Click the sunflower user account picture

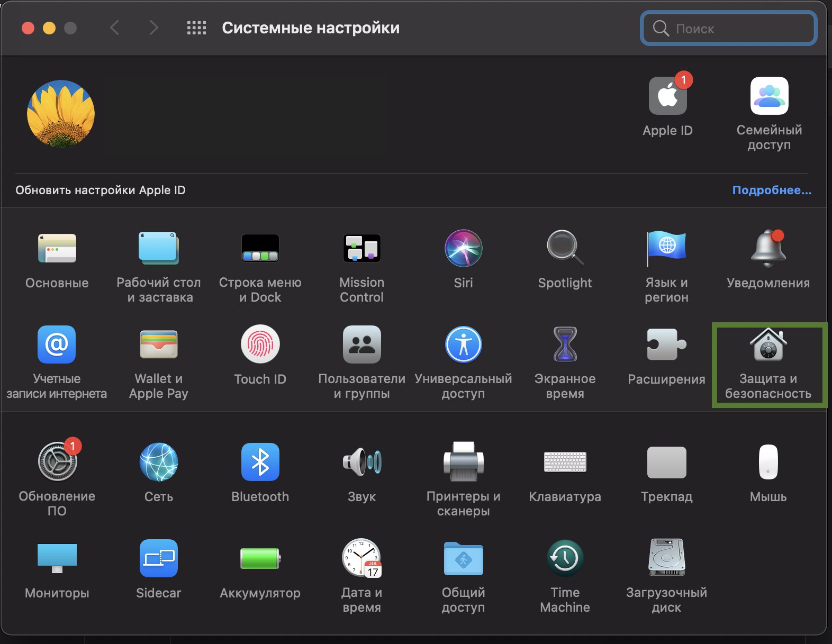click(x=61, y=114)
